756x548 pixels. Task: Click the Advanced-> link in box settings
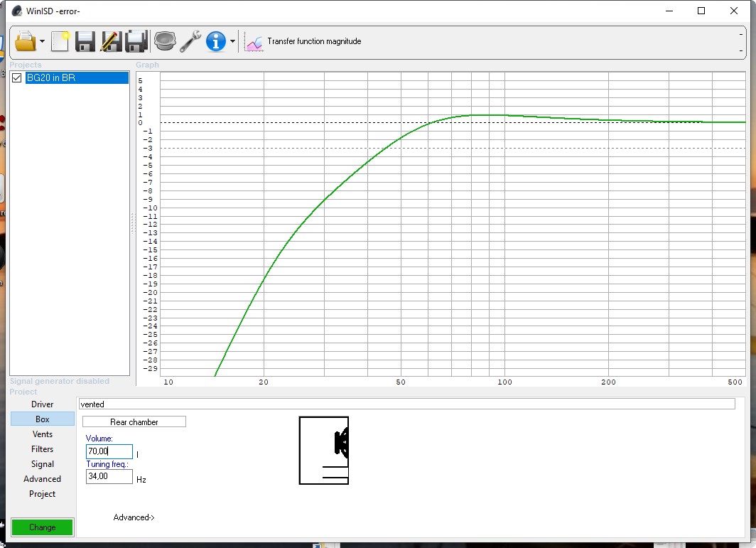point(134,517)
